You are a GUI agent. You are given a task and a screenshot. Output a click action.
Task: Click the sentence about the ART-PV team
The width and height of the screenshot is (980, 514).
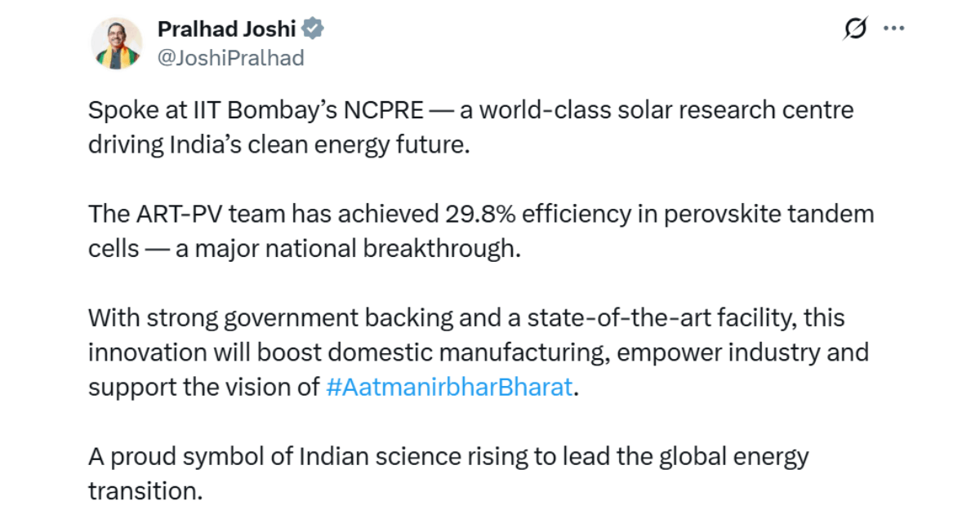tap(481, 231)
